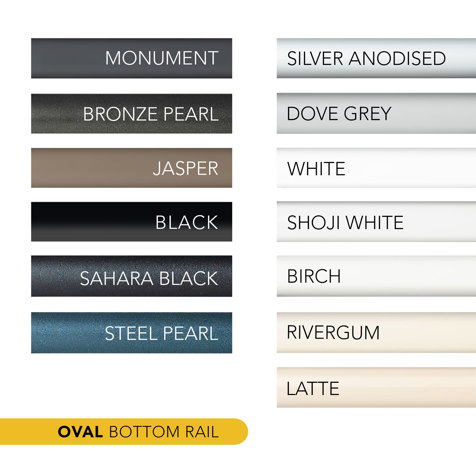Click the bold word OVAL
This screenshot has height=476, width=476.
(x=80, y=432)
